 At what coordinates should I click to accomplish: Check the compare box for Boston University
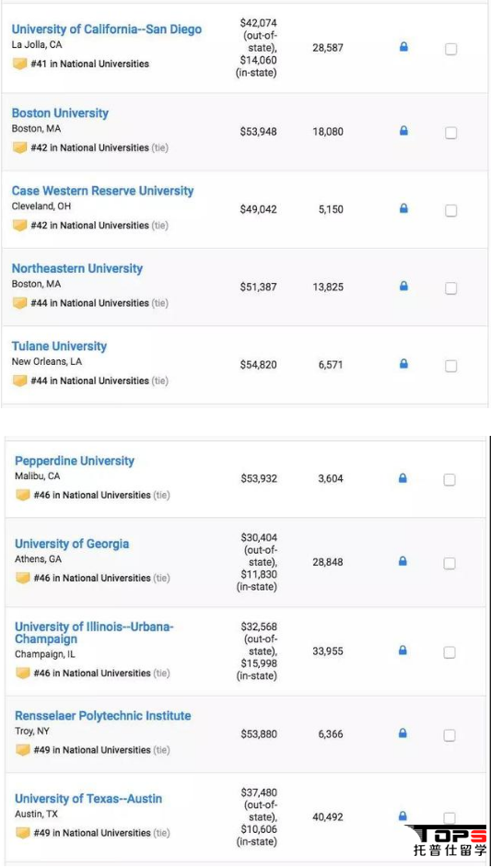(451, 133)
